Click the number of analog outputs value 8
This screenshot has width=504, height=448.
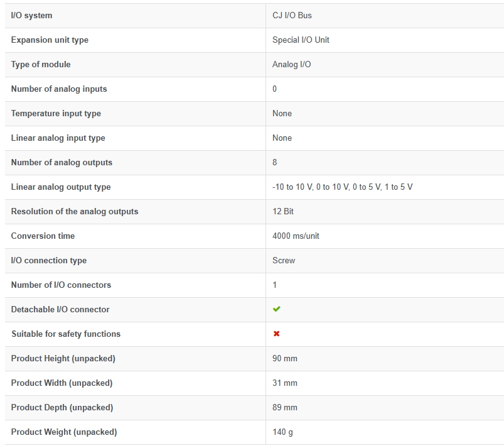274,162
